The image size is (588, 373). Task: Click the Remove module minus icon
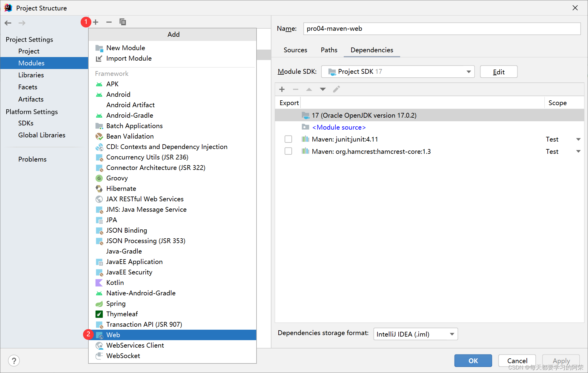click(109, 22)
